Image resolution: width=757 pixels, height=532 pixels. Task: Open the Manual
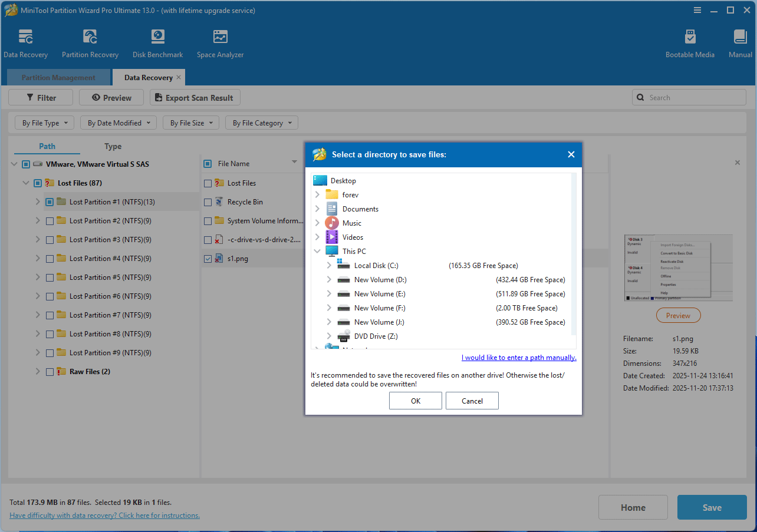740,42
